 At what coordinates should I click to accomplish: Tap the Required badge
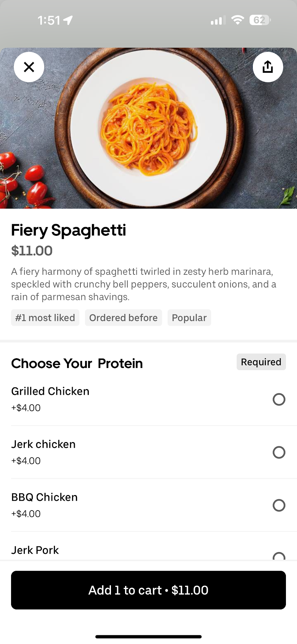261,362
